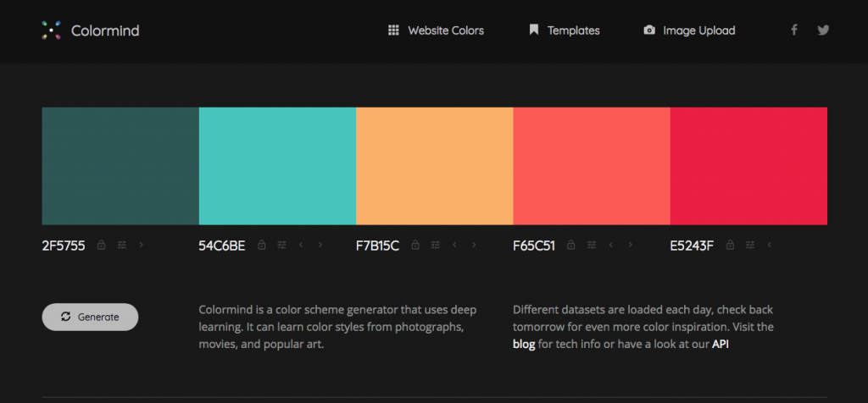This screenshot has height=403, width=868.
Task: Click the F65C51 hex code
Action: point(534,246)
